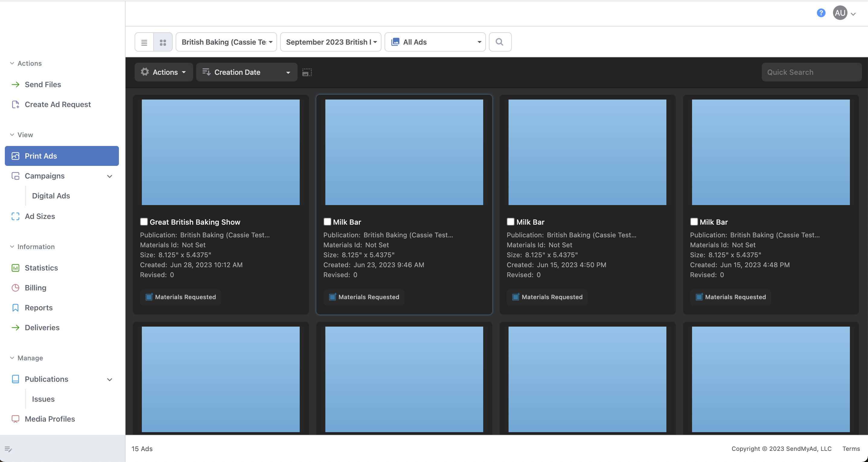Expand the Campaigns submenu chevron
868x462 pixels.
click(110, 176)
